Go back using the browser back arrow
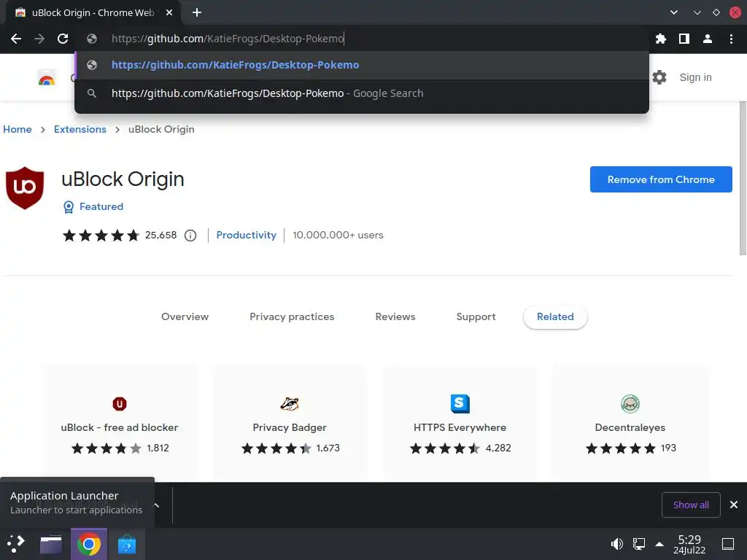The image size is (747, 560). click(x=16, y=39)
